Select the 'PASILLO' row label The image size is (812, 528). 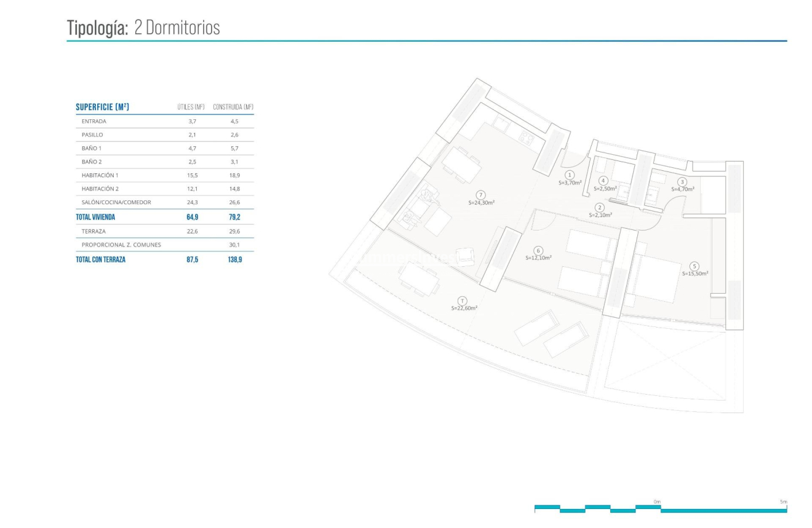[x=92, y=135]
